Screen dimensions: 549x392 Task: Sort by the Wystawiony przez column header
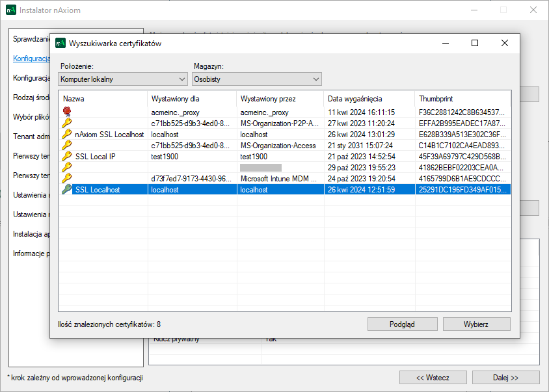click(x=280, y=99)
